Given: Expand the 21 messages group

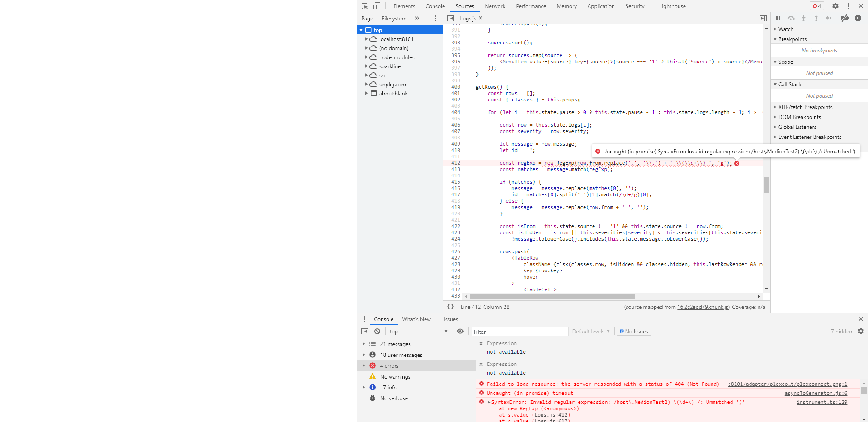Looking at the screenshot, I should pos(363,344).
